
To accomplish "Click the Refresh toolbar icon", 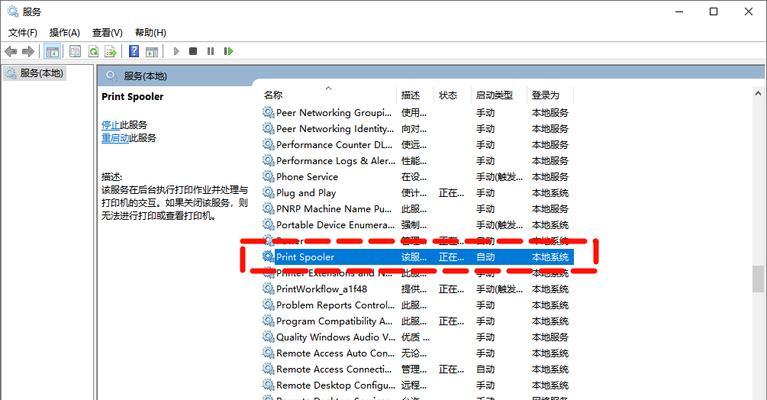I will point(93,51).
